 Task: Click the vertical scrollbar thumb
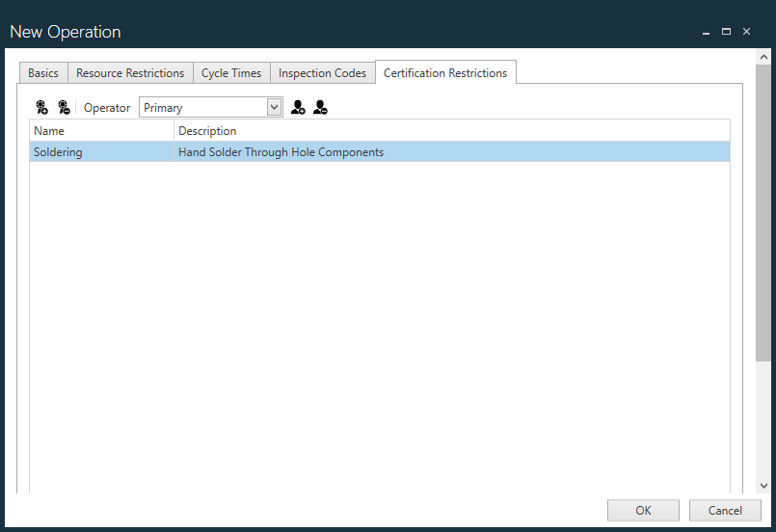point(763,212)
